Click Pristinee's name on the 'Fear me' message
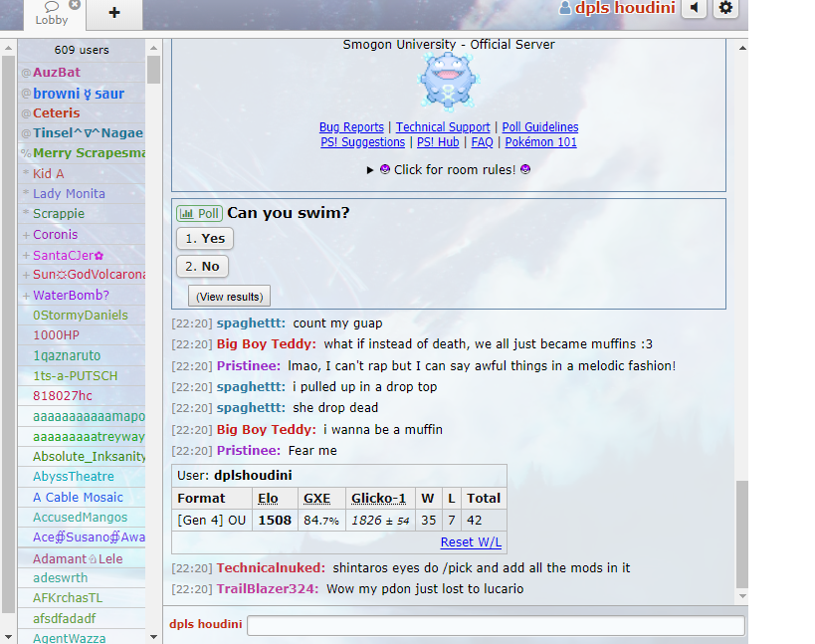Screen dimensions: 815x644 click(x=249, y=451)
